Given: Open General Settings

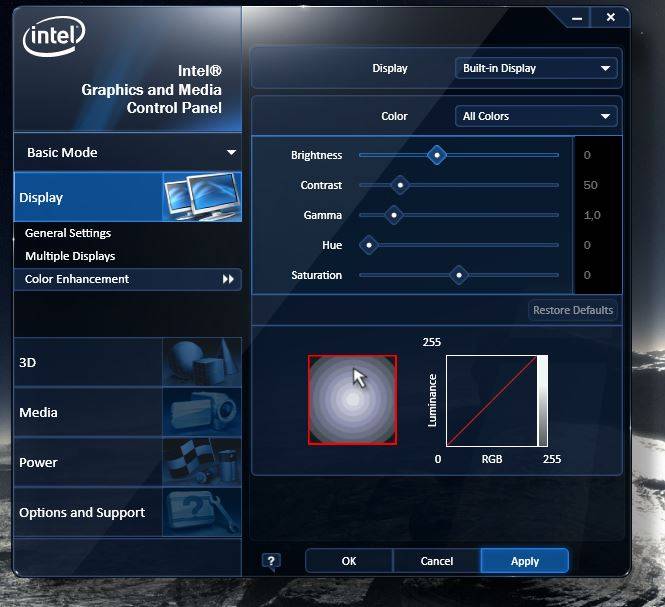Looking at the screenshot, I should coord(68,233).
